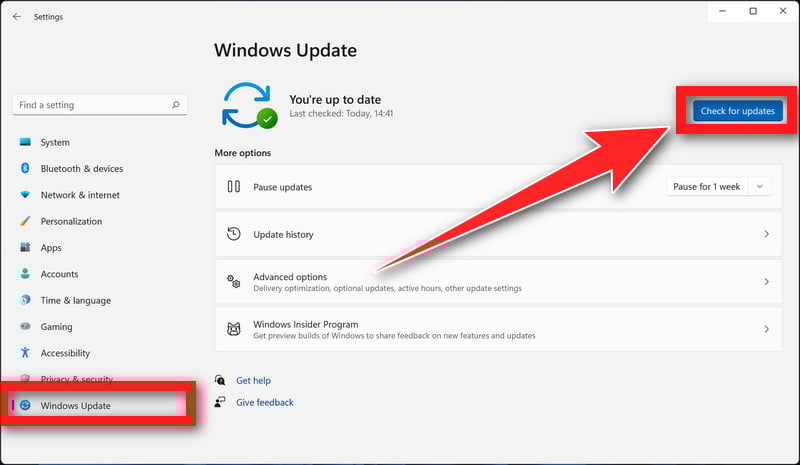The height and width of the screenshot is (465, 800).
Task: Click the Apps icon in sidebar
Action: coord(25,247)
